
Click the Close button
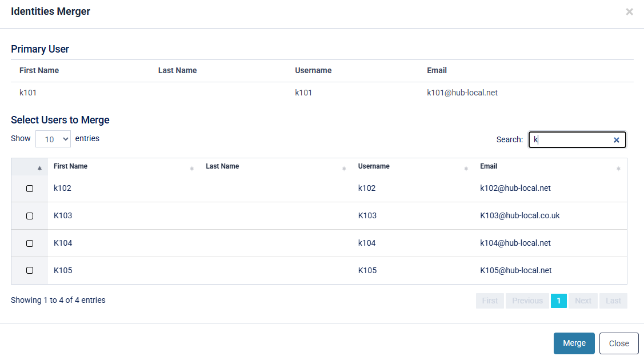[619, 343]
